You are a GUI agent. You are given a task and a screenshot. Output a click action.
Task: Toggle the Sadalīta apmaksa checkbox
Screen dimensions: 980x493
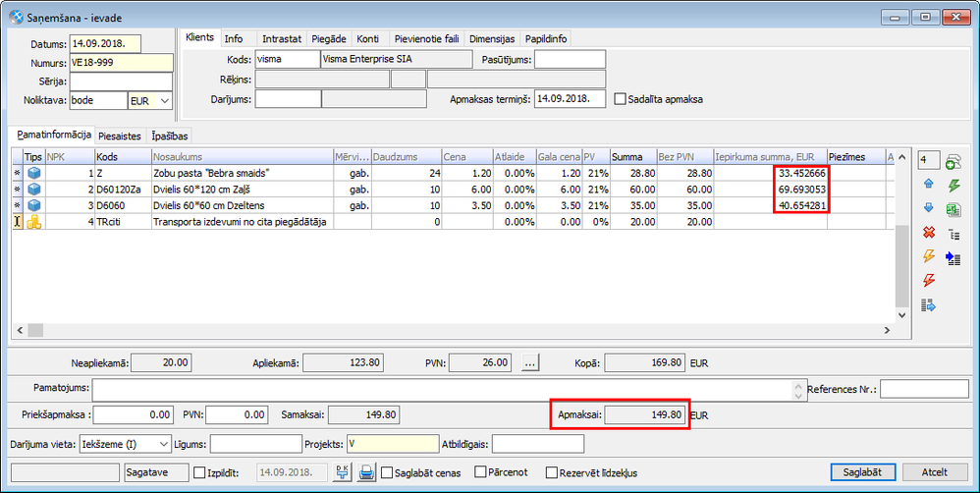click(620, 99)
